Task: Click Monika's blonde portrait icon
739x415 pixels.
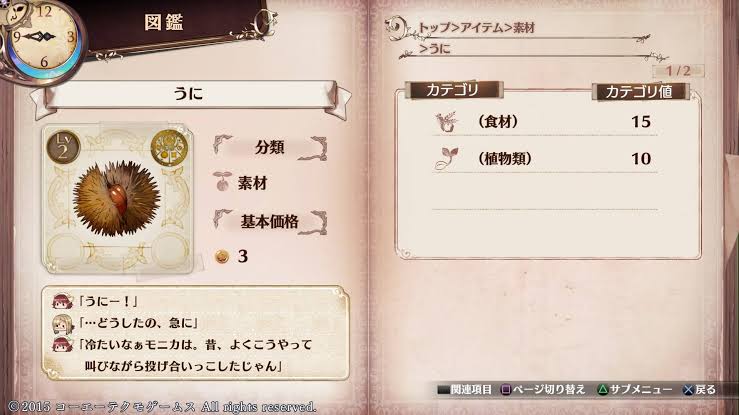Action: 63,323
